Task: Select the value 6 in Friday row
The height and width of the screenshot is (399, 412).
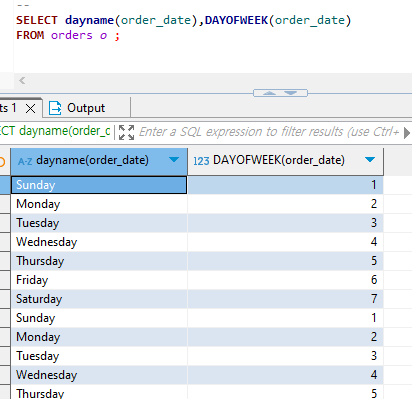Action: pyautogui.click(x=285, y=280)
